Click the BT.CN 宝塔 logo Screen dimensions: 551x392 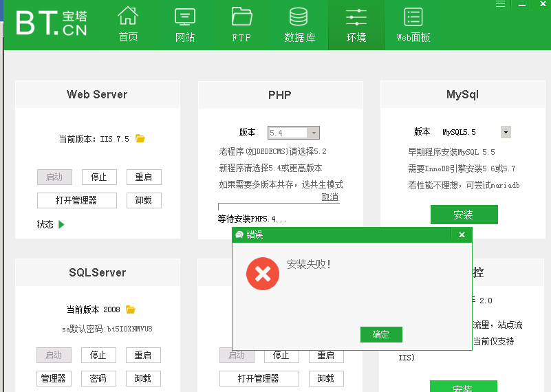tap(52, 23)
